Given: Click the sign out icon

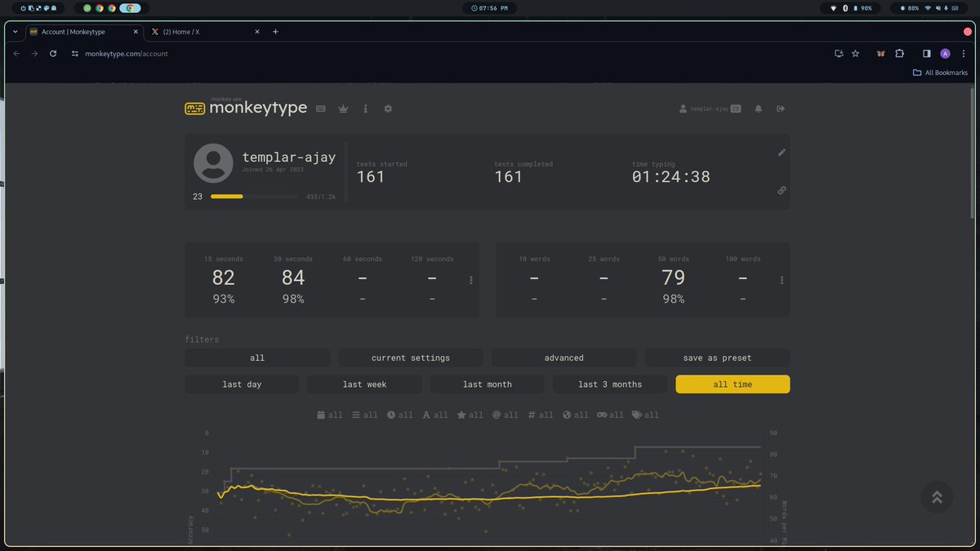Looking at the screenshot, I should pyautogui.click(x=781, y=109).
